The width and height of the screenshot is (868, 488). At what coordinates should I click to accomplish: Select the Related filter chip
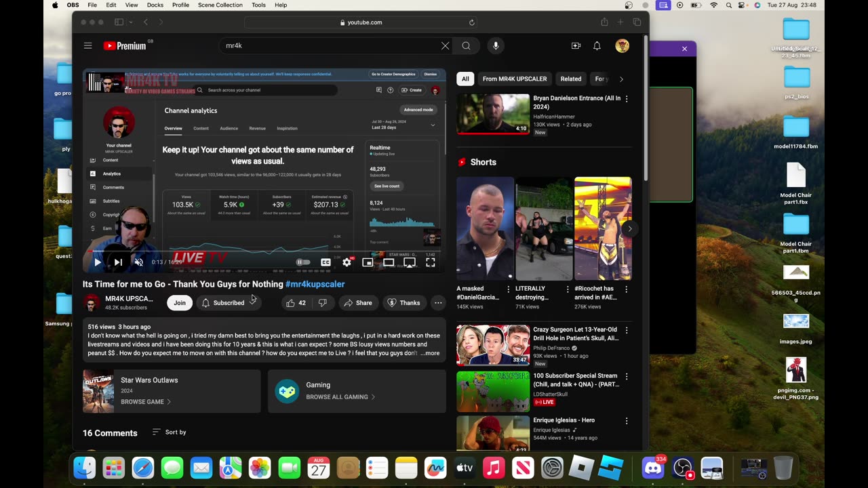tap(571, 79)
